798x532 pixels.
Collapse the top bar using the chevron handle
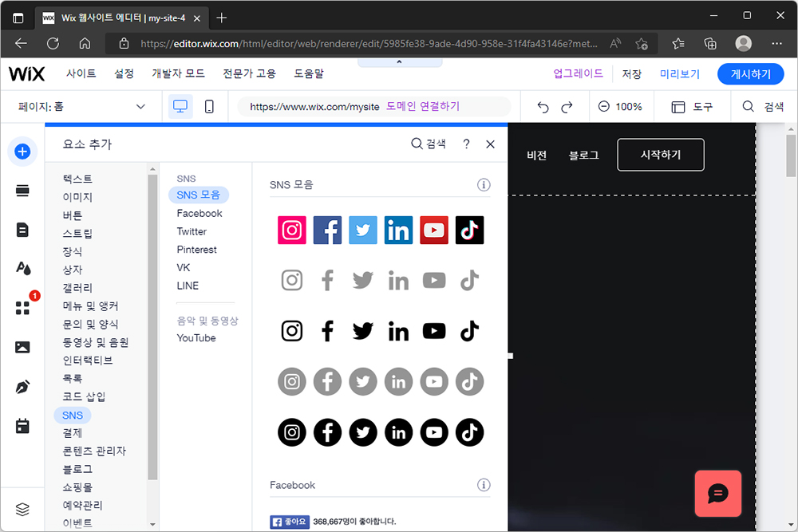[x=400, y=62]
